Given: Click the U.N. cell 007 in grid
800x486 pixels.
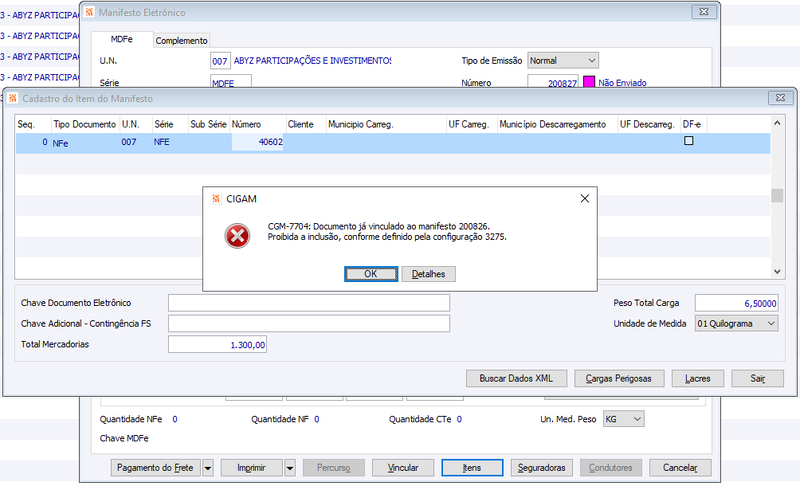Looking at the screenshot, I should [135, 142].
